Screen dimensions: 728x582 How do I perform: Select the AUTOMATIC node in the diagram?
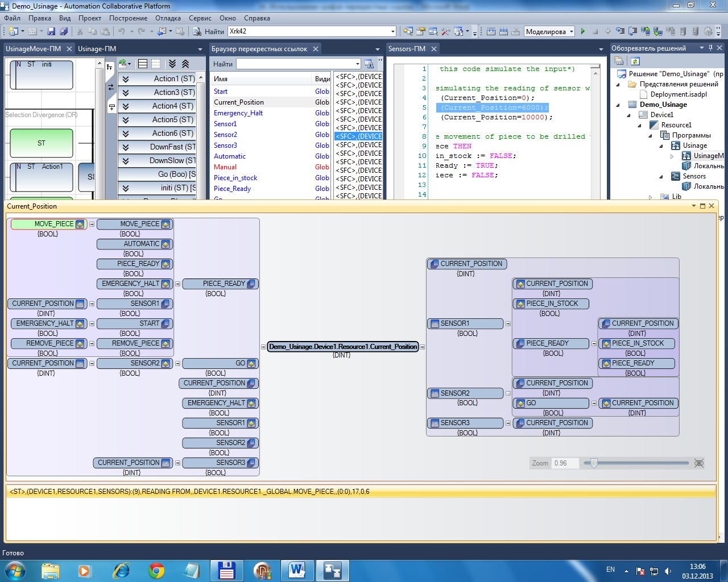click(134, 244)
